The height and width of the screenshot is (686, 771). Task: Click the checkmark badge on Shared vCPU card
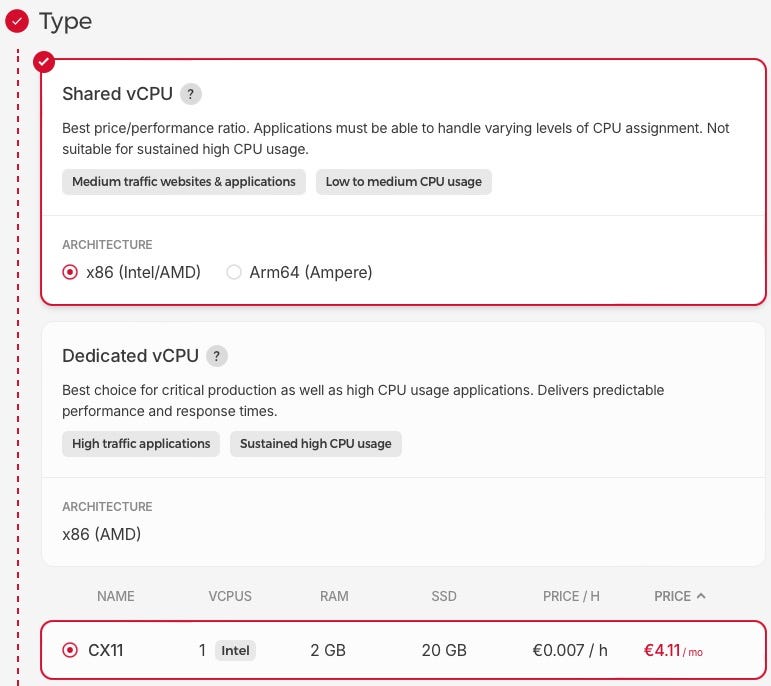(44, 62)
